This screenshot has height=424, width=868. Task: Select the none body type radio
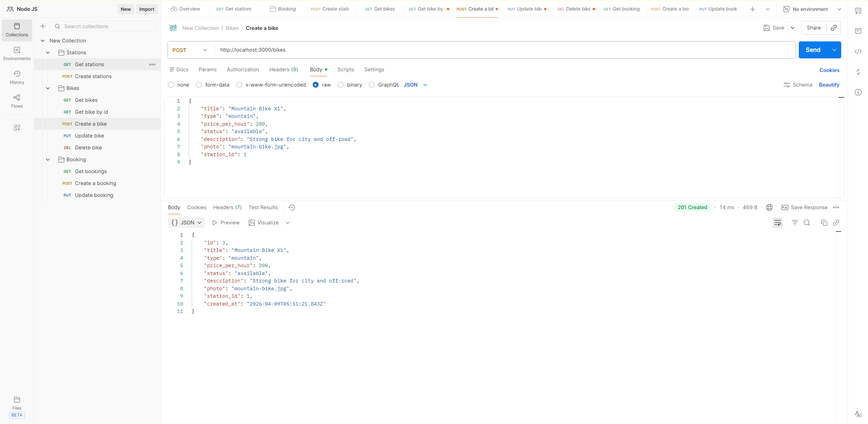171,85
